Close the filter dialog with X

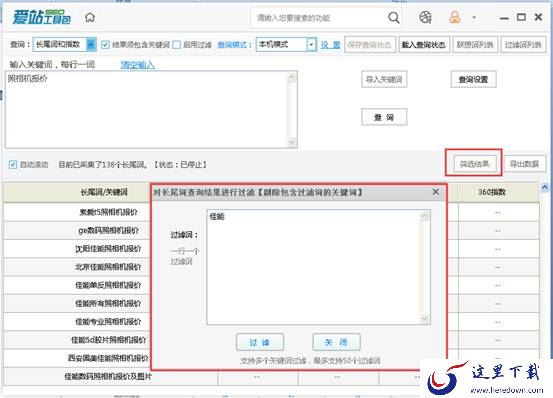[x=436, y=192]
